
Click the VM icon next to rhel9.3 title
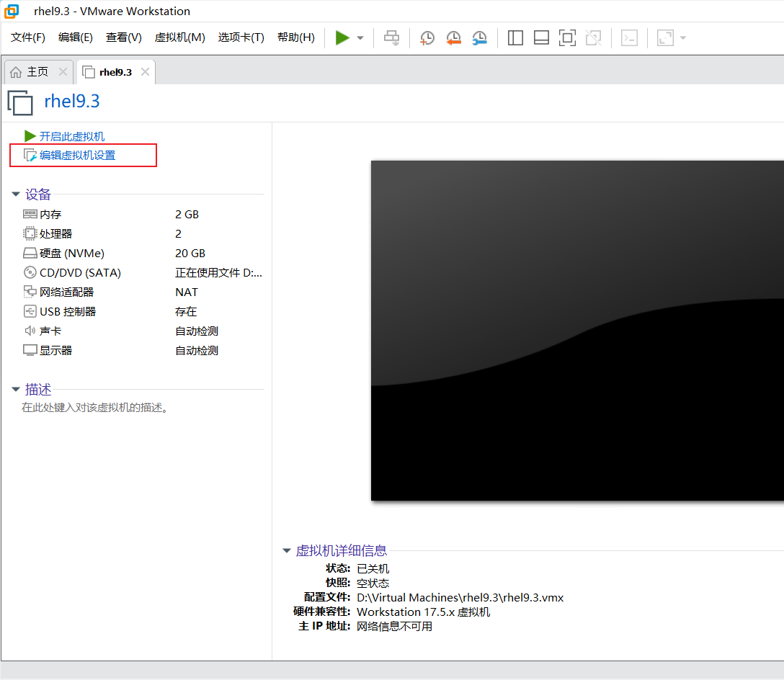tap(20, 102)
